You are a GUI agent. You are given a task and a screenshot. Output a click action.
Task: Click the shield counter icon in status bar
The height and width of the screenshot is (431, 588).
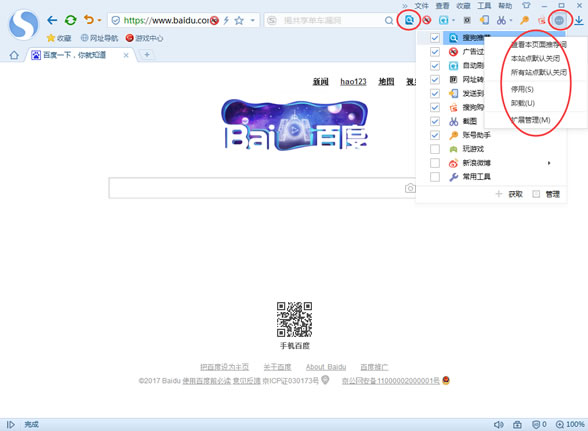(x=539, y=424)
